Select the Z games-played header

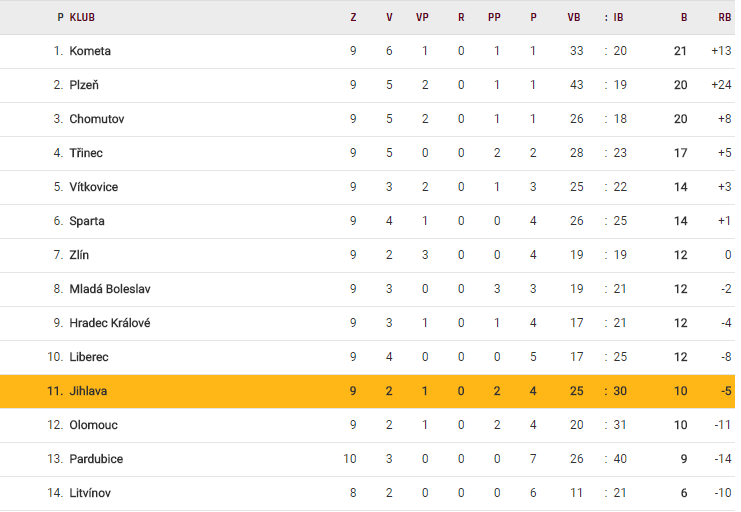pos(353,17)
